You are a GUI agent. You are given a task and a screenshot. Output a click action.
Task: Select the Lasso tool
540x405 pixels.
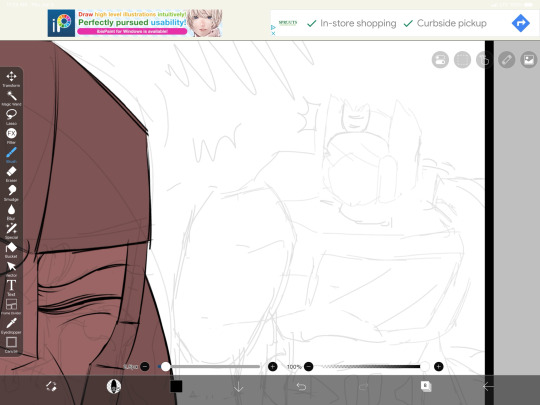point(11,117)
